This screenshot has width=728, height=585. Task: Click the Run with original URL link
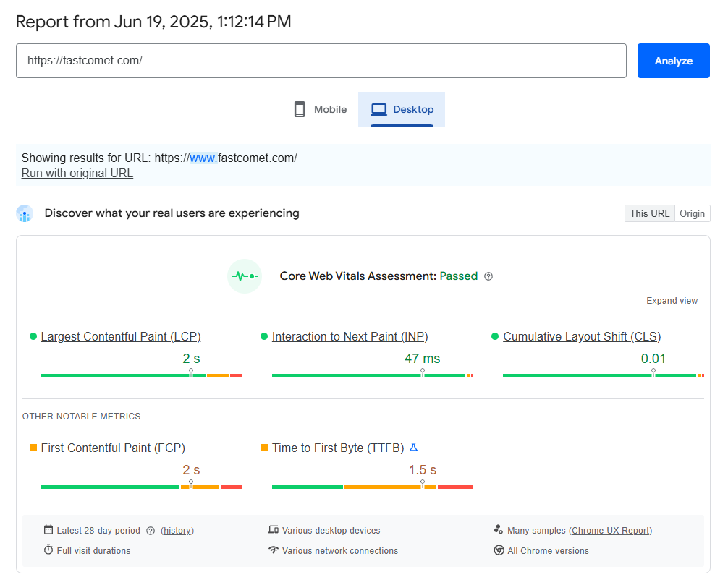point(77,173)
